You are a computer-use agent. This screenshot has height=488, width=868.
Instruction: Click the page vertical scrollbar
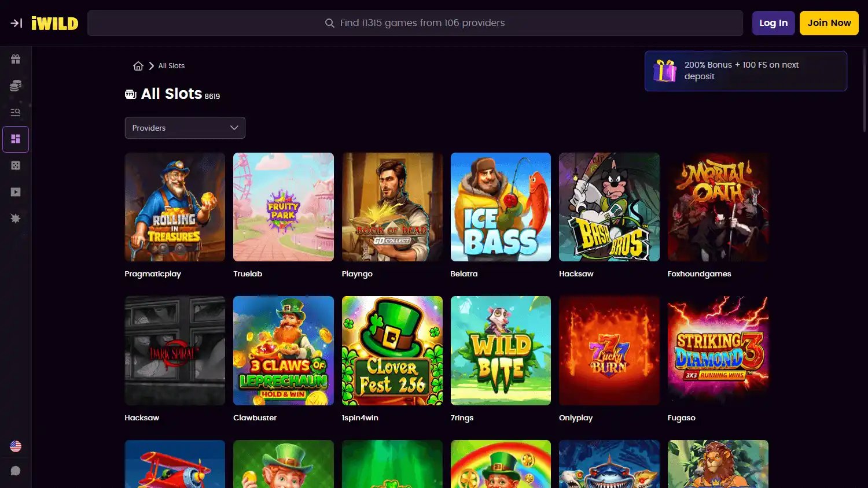(x=865, y=90)
